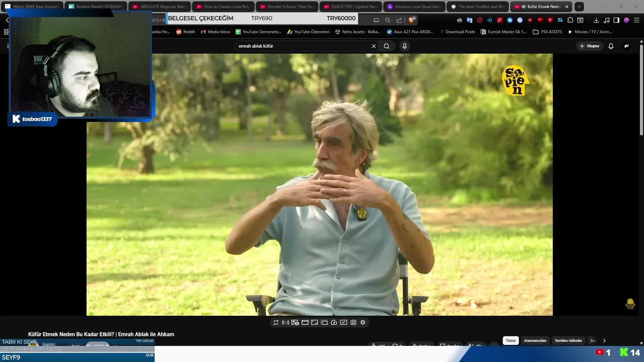Open browser extensions puzzle icon
Screen dimensions: 644x362
[570, 20]
